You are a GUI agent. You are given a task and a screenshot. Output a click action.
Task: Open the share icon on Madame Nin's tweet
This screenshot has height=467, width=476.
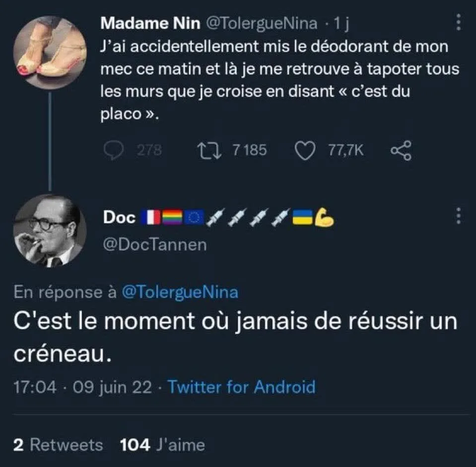tap(401, 151)
